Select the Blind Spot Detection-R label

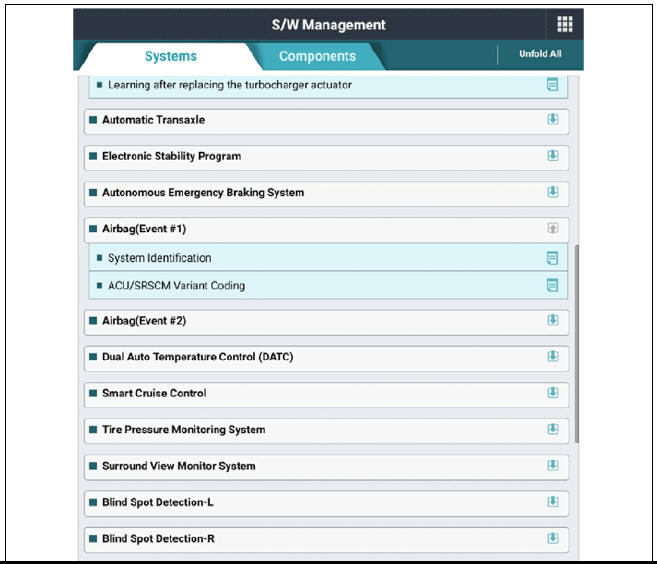point(158,538)
